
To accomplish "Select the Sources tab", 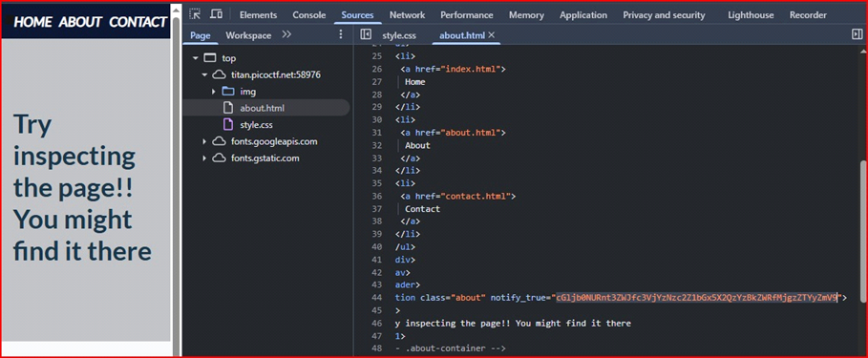I will (357, 15).
